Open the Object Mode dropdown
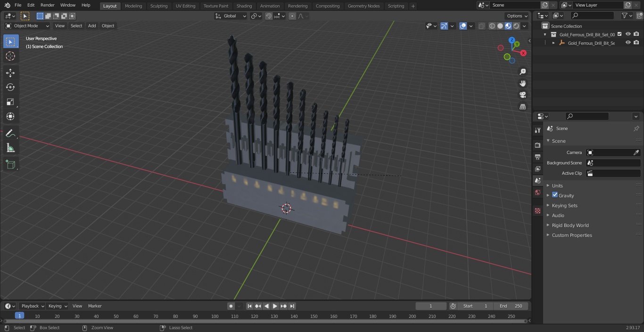 (27, 26)
